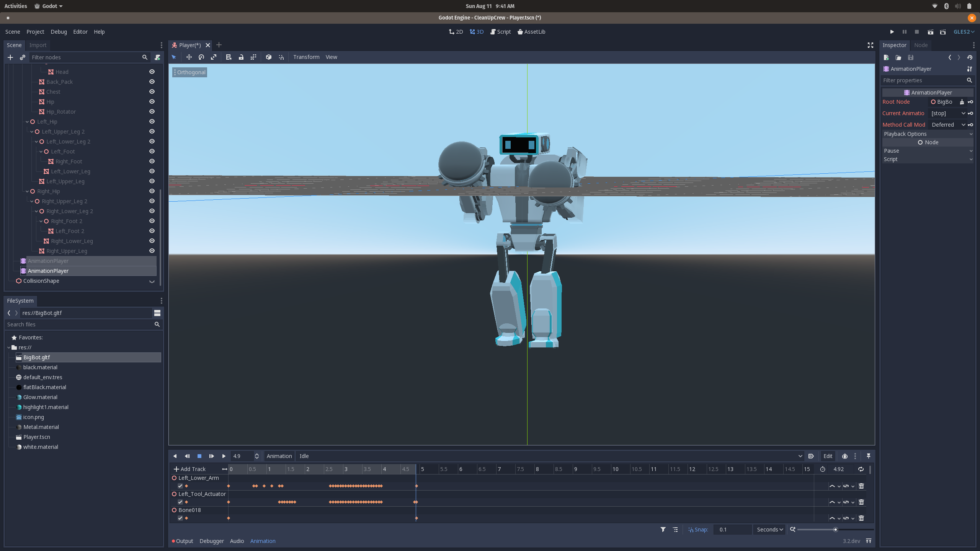This screenshot has width=980, height=551.
Task: Hide the Hip_Rotator node
Action: pyautogui.click(x=152, y=112)
